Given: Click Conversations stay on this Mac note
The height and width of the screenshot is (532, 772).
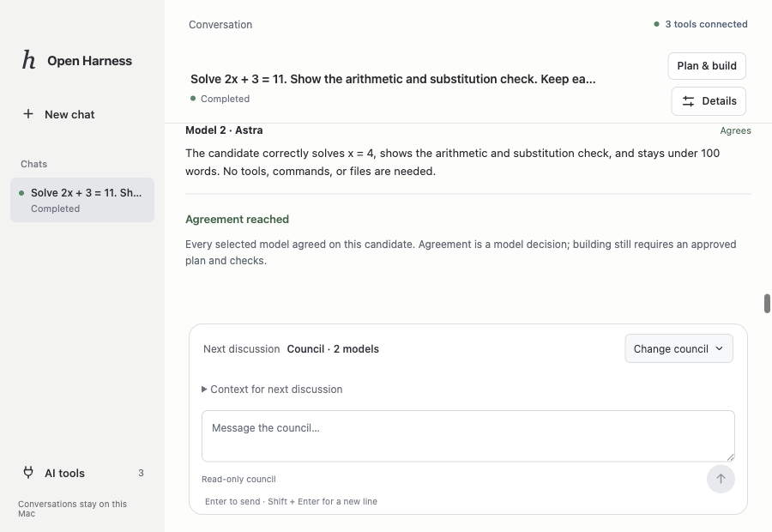Looking at the screenshot, I should 72,508.
